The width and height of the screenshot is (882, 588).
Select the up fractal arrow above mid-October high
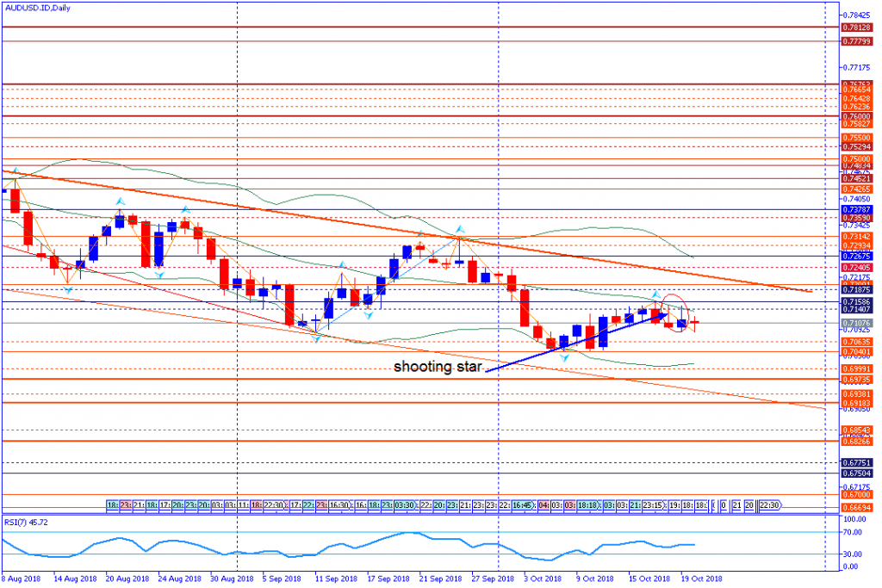point(655,294)
